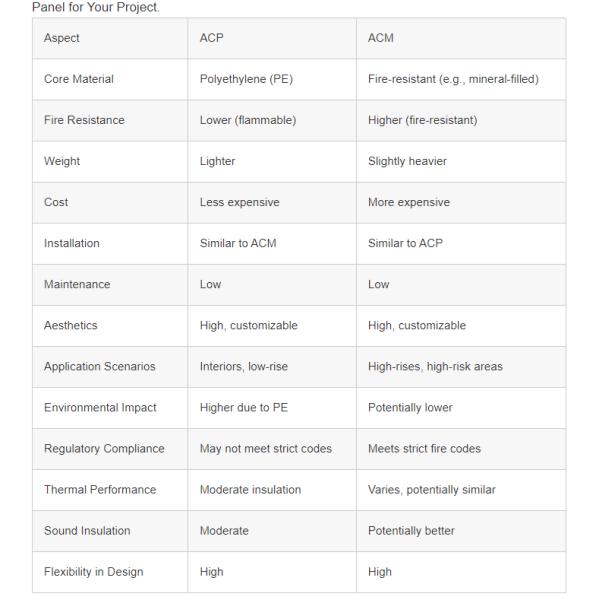
Task: Select the "Interiors, low-rise" cell
Action: [243, 366]
